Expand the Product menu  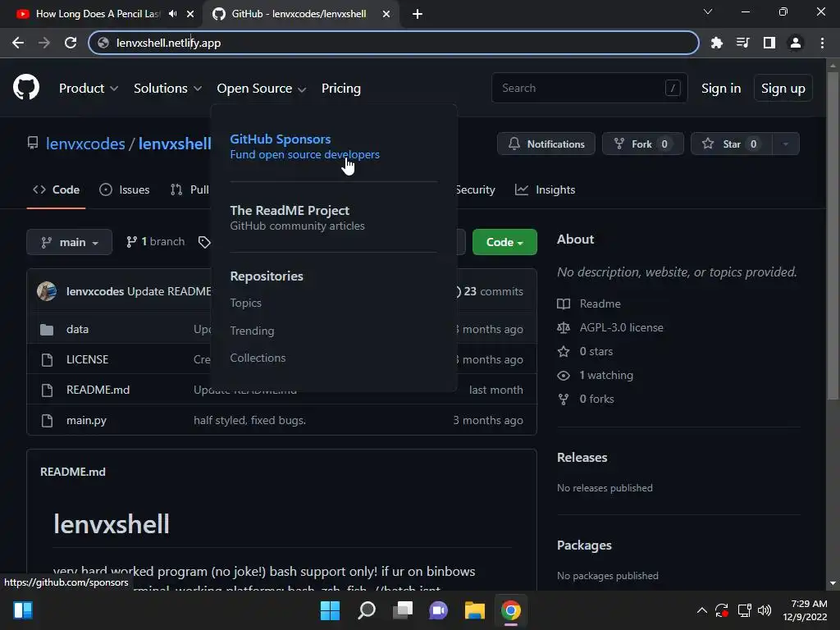pos(89,89)
